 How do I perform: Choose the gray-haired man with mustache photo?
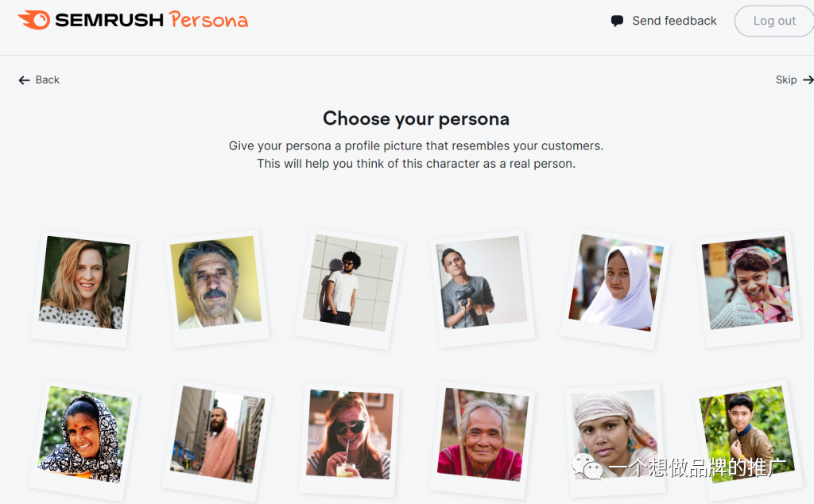click(216, 283)
